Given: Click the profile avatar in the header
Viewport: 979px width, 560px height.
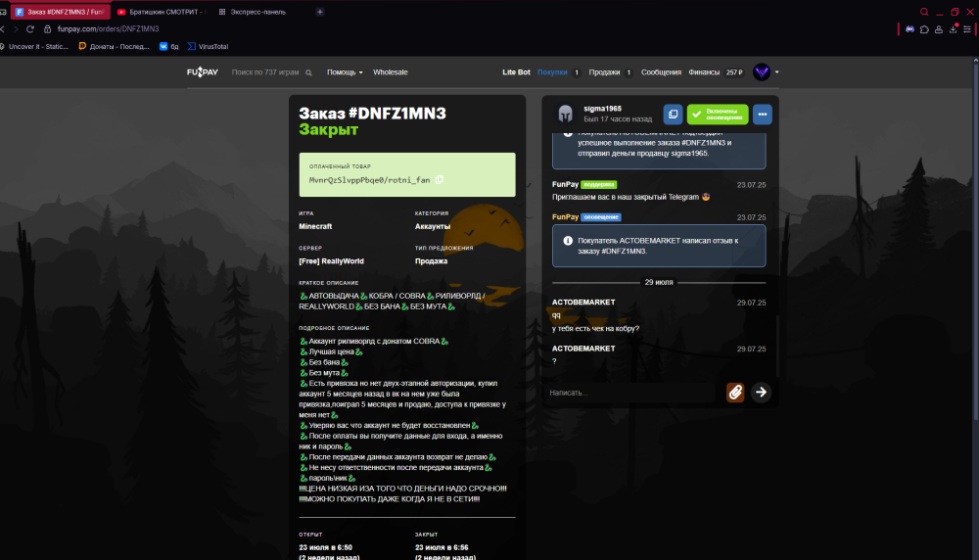Looking at the screenshot, I should [x=761, y=72].
